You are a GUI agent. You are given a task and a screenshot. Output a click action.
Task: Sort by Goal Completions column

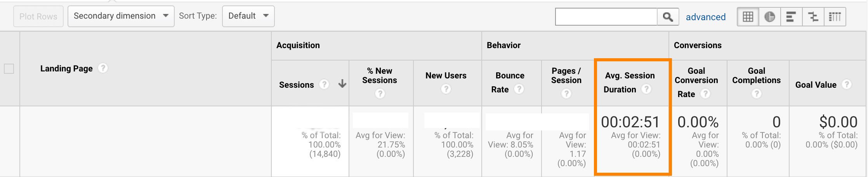pos(756,76)
